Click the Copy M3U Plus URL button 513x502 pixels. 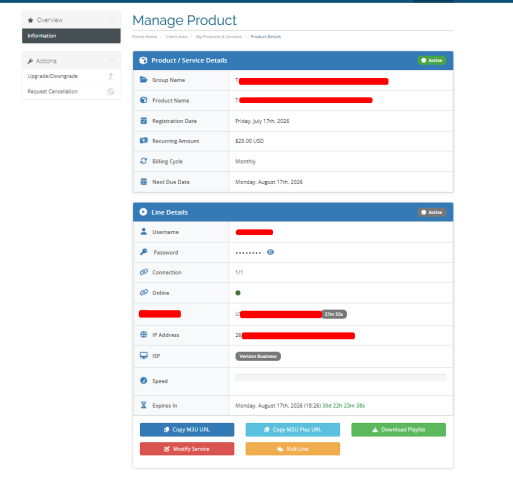coord(293,430)
